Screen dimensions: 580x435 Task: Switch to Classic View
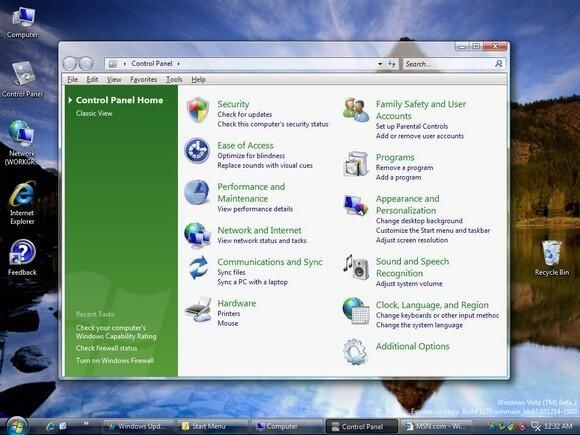(x=94, y=114)
